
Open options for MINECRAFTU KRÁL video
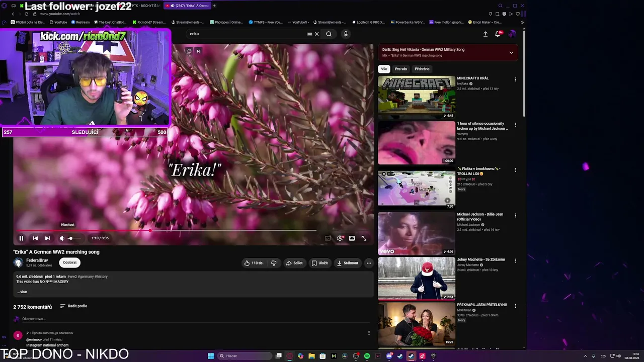point(516,79)
